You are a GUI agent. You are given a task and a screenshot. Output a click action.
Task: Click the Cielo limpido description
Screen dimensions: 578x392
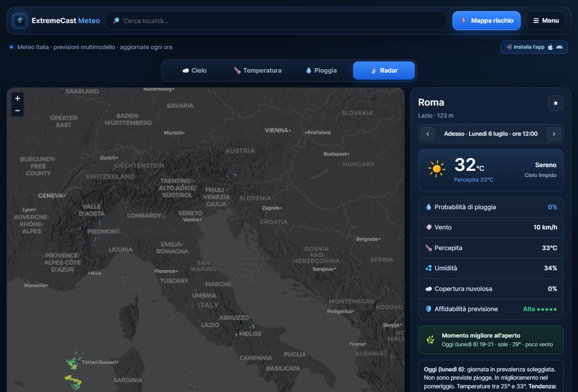540,175
